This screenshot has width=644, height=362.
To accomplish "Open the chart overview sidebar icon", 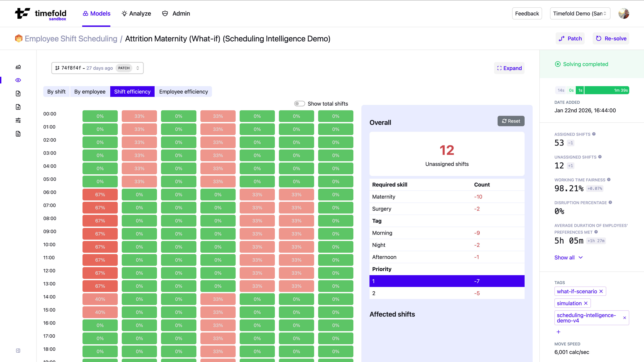I will tap(18, 67).
